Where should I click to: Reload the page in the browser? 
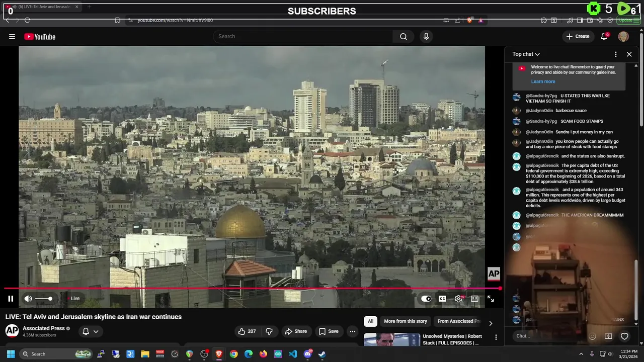[x=27, y=20]
